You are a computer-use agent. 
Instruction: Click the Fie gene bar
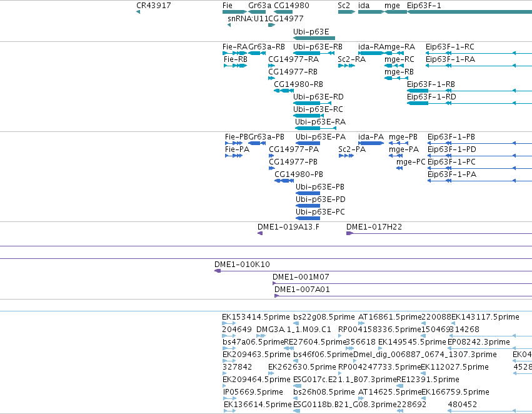235,12
